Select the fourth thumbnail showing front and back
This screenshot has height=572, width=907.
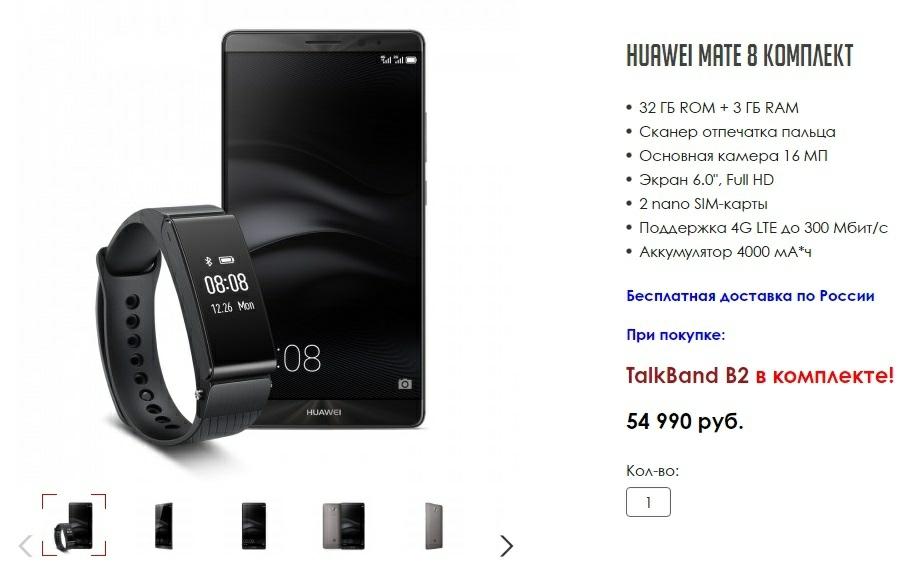pos(344,525)
